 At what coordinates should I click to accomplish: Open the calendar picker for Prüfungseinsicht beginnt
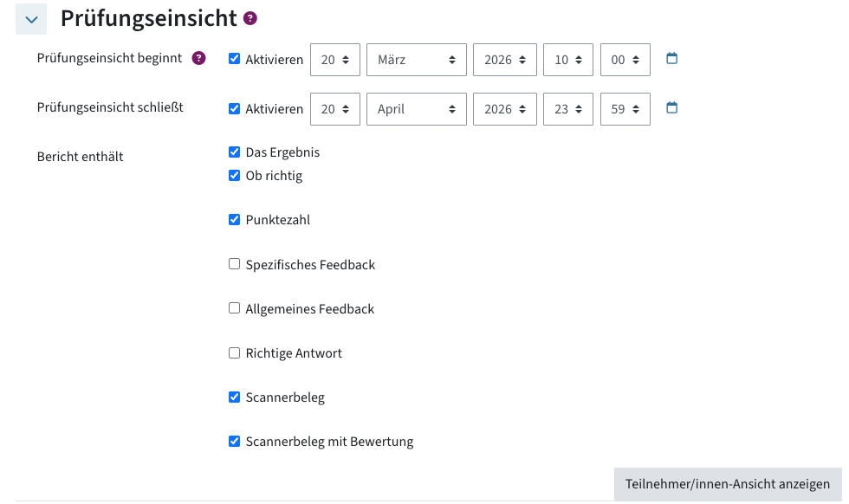point(671,59)
